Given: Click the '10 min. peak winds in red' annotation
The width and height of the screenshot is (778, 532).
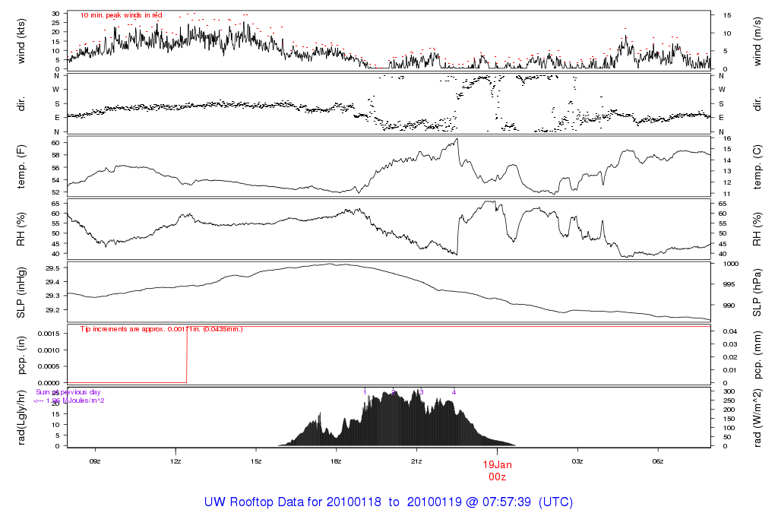Looking at the screenshot, I should tap(121, 15).
